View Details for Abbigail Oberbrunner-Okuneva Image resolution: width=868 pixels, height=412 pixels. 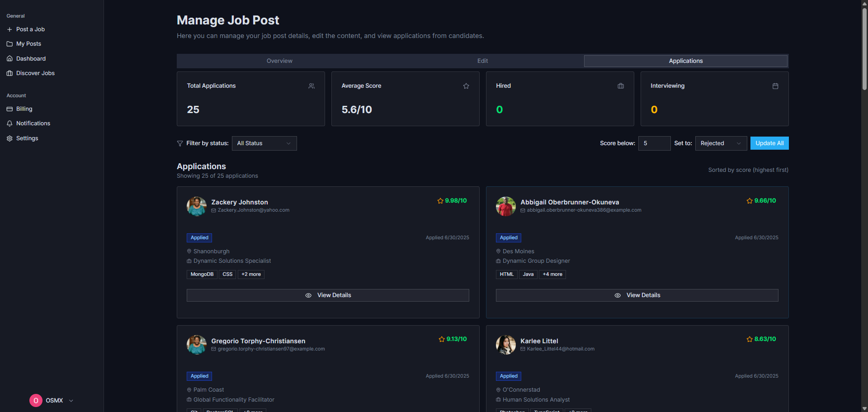pyautogui.click(x=637, y=295)
